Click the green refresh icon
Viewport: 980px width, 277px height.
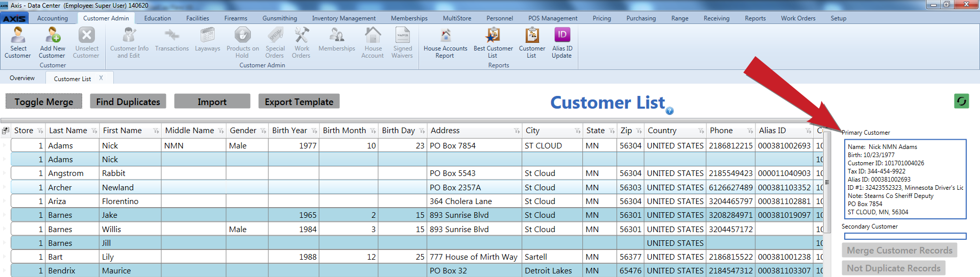[x=961, y=101]
